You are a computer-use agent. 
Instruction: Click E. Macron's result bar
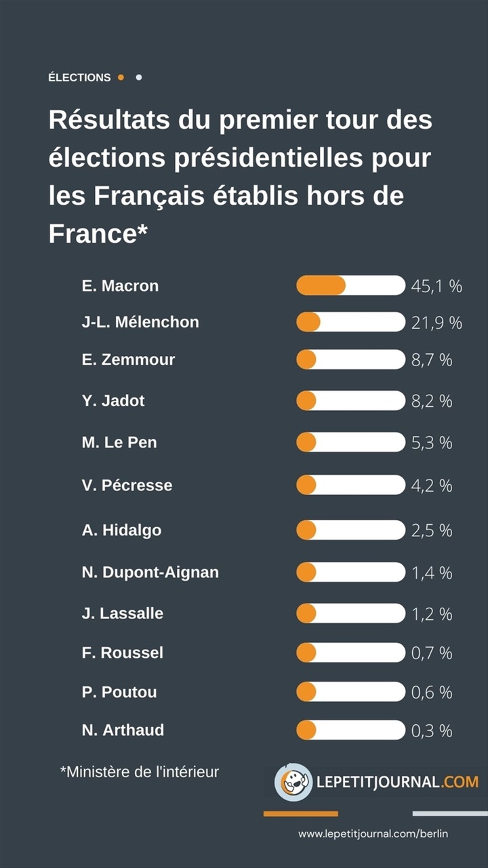click(x=350, y=285)
